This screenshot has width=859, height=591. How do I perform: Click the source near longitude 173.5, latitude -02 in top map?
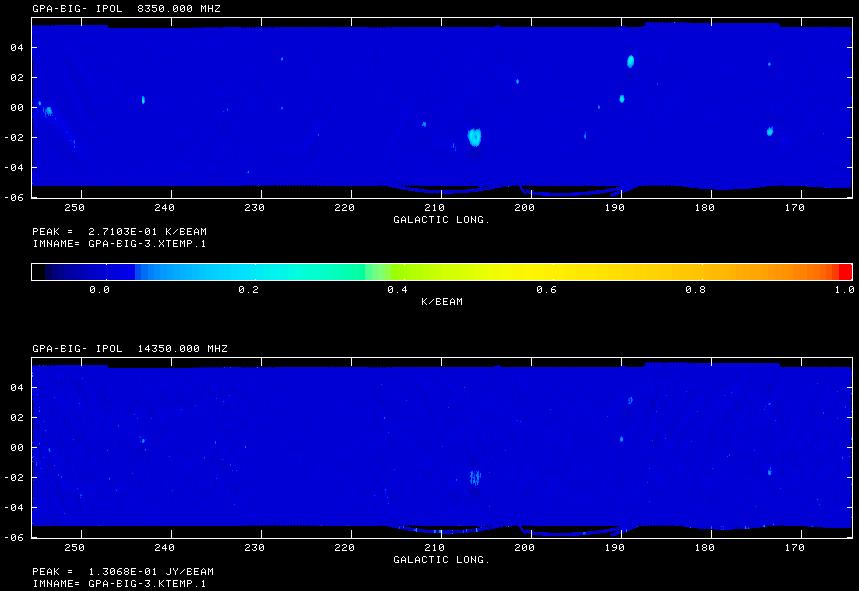[x=770, y=131]
